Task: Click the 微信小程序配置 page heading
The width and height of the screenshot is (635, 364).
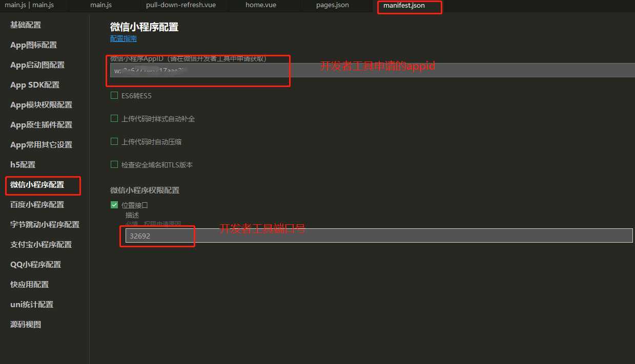Action: coord(144,27)
